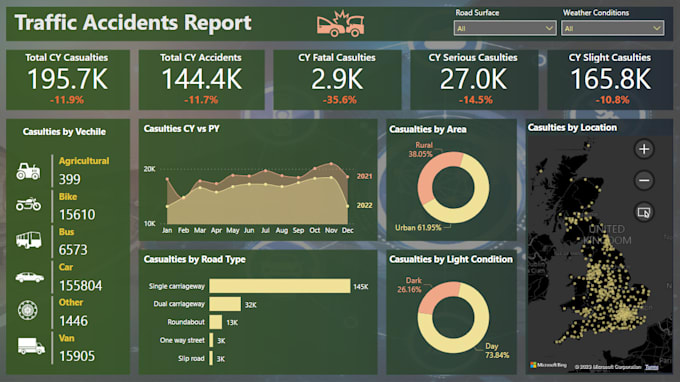
Task: Click the Other wheel icon
Action: [x=28, y=310]
